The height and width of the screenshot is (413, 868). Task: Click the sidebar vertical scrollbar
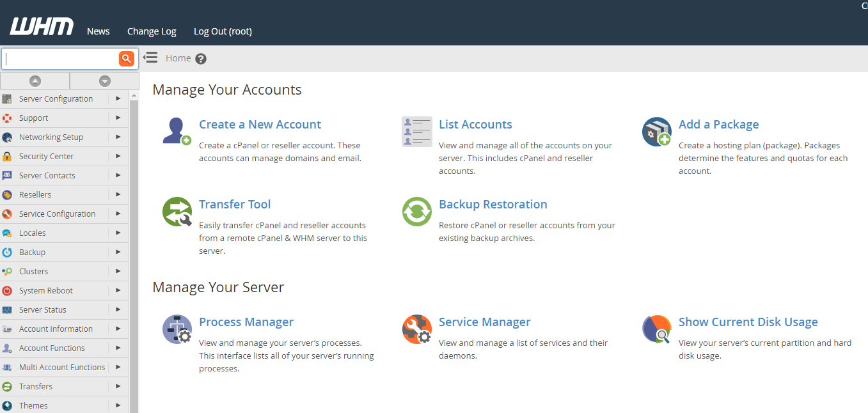click(134, 256)
